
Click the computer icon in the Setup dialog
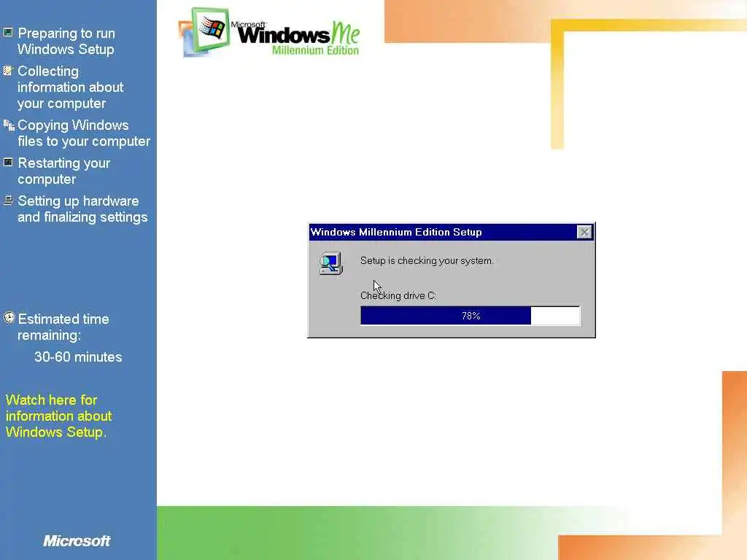(x=331, y=263)
